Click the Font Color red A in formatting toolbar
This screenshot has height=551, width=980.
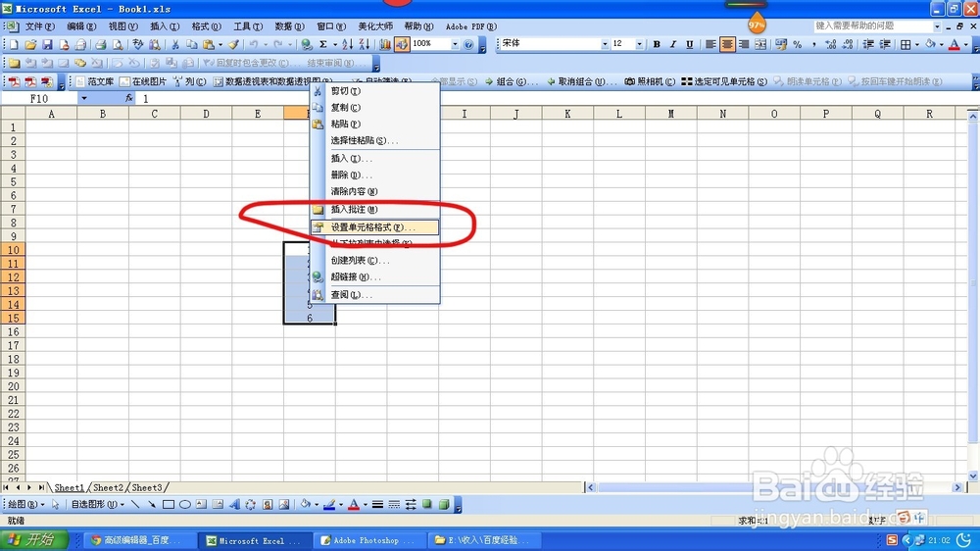[954, 44]
